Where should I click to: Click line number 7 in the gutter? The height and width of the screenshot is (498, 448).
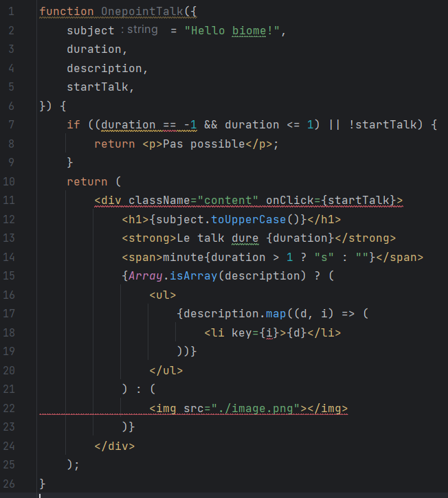[x=11, y=125]
